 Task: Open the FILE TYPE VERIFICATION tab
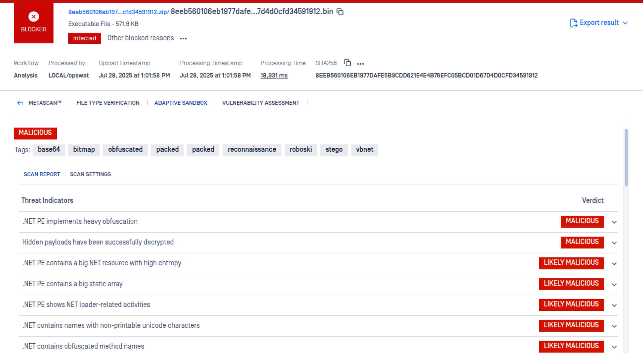point(108,103)
